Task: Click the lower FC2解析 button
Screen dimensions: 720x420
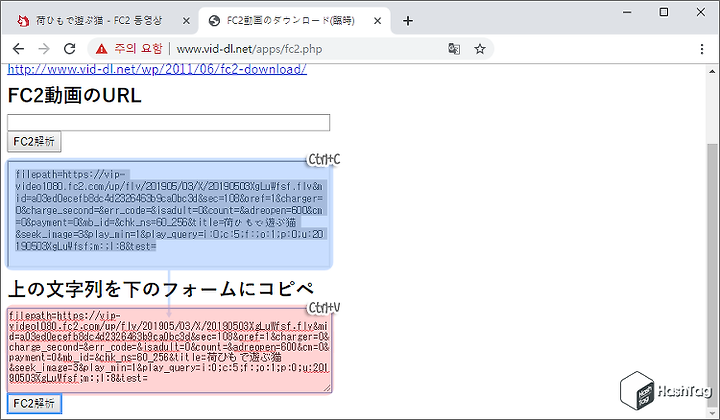Action: tap(34, 403)
